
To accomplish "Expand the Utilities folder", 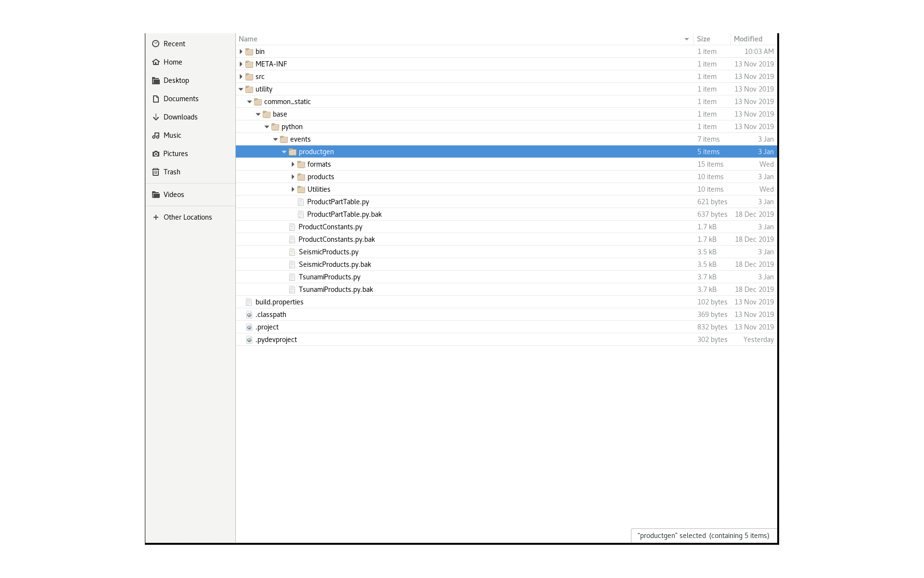I will pyautogui.click(x=293, y=189).
